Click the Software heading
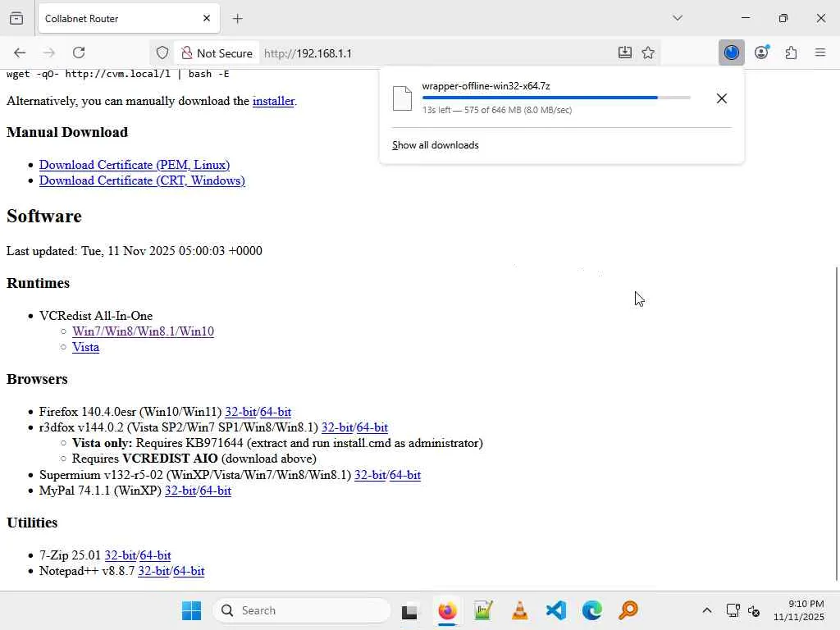This screenshot has height=630, width=840. (x=44, y=217)
